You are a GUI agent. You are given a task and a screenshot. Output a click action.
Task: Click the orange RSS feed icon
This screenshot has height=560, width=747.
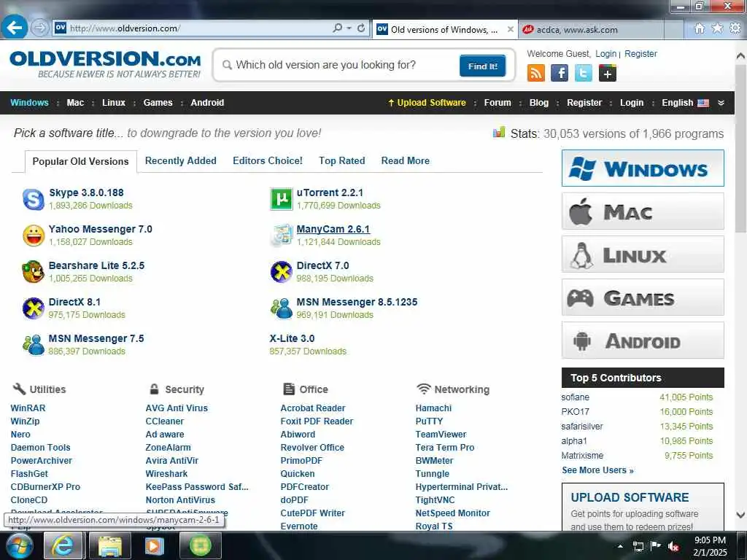[536, 74]
